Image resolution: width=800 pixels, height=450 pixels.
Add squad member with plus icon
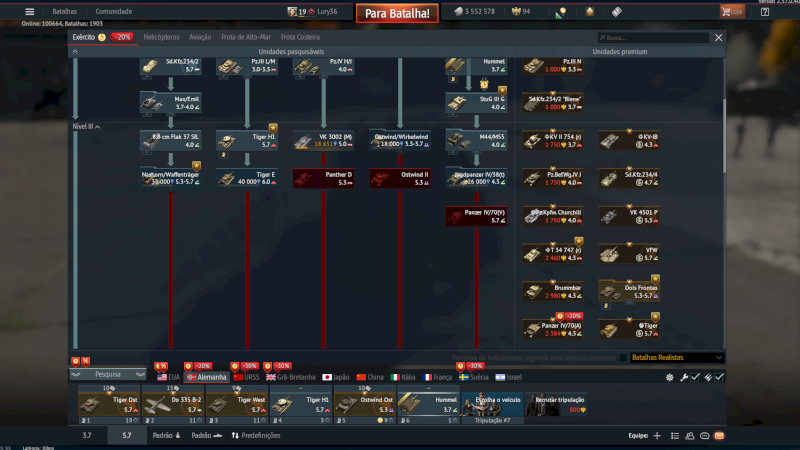(x=657, y=436)
